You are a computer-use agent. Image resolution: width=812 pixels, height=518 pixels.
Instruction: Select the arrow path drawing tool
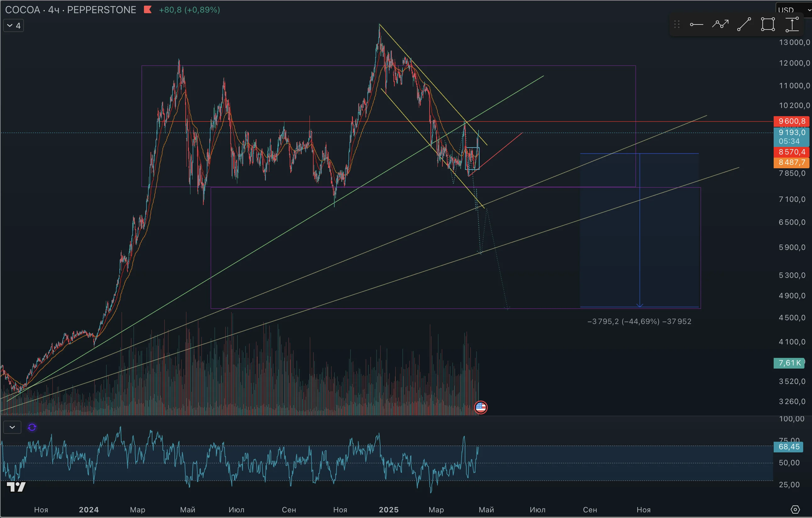click(720, 24)
